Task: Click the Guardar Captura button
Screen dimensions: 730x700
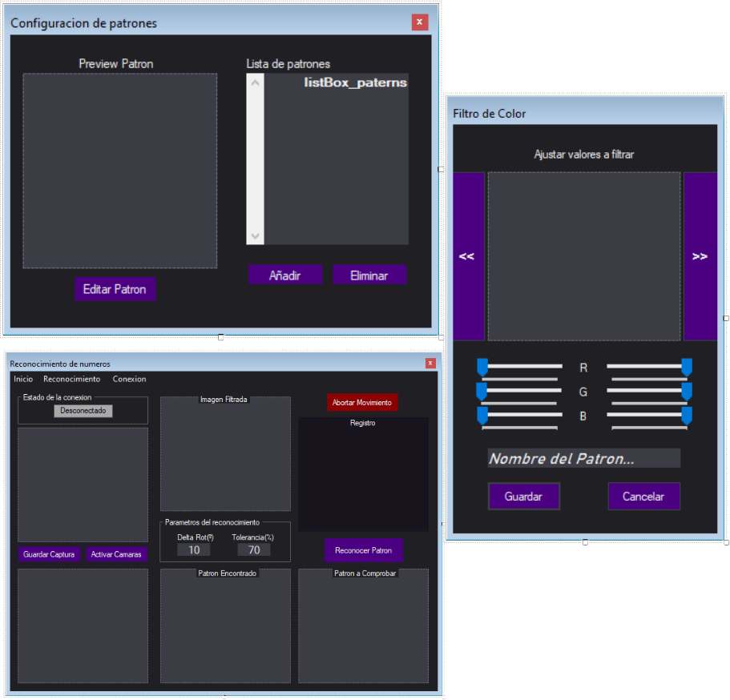Action: 49,554
